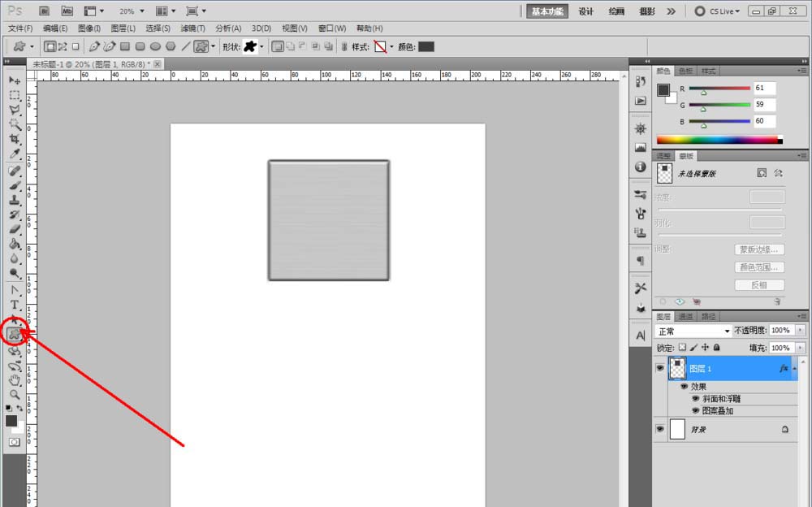Open blend mode 正常 dropdown
Image resolution: width=812 pixels, height=507 pixels.
(693, 331)
